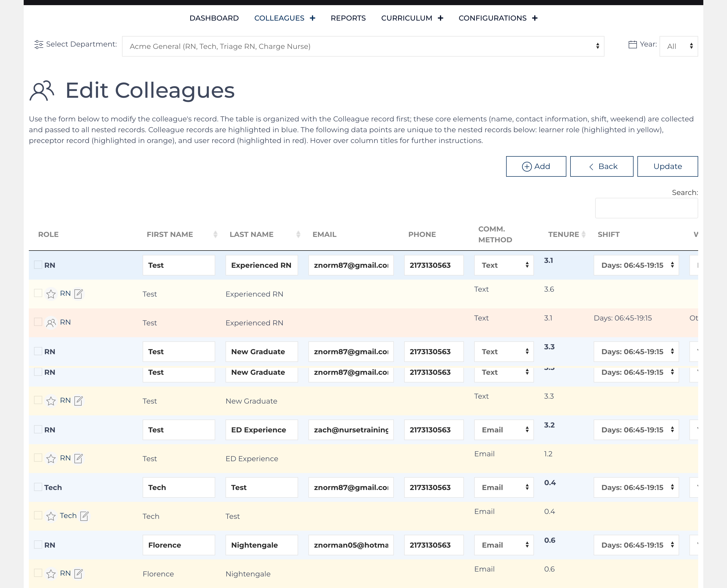Click the edit icon on the Tech learner row
Viewport: 727px width, 588px height.
pos(84,516)
